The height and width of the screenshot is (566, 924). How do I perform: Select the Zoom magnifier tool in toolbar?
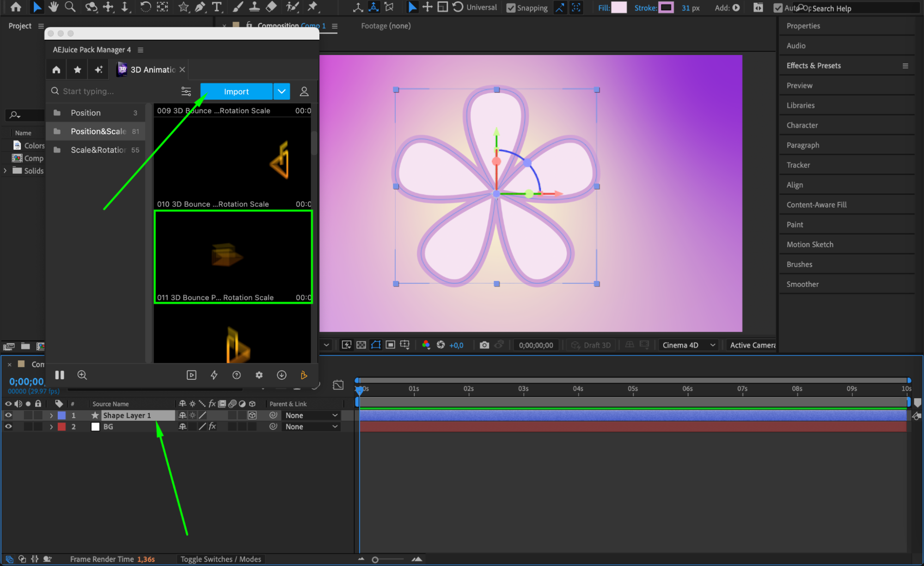(70, 7)
